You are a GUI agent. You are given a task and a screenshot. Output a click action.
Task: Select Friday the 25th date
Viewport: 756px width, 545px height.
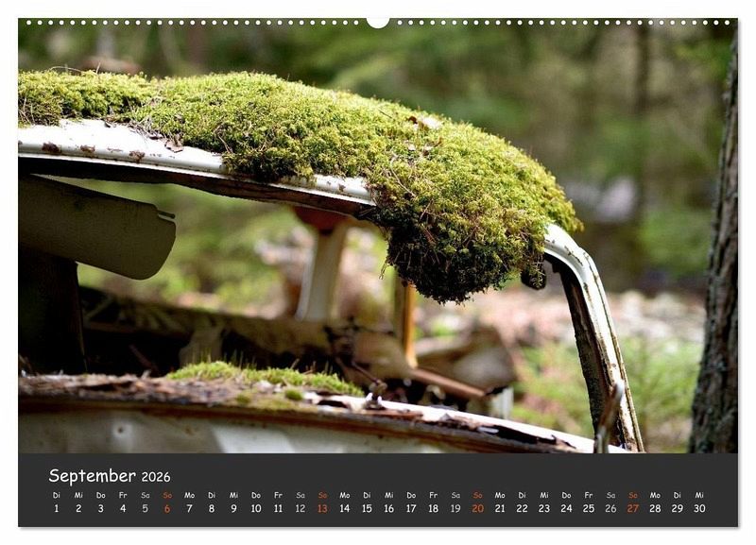coord(588,508)
